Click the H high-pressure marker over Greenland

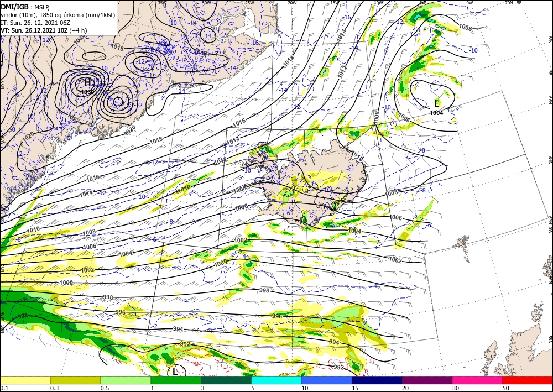click(87, 83)
